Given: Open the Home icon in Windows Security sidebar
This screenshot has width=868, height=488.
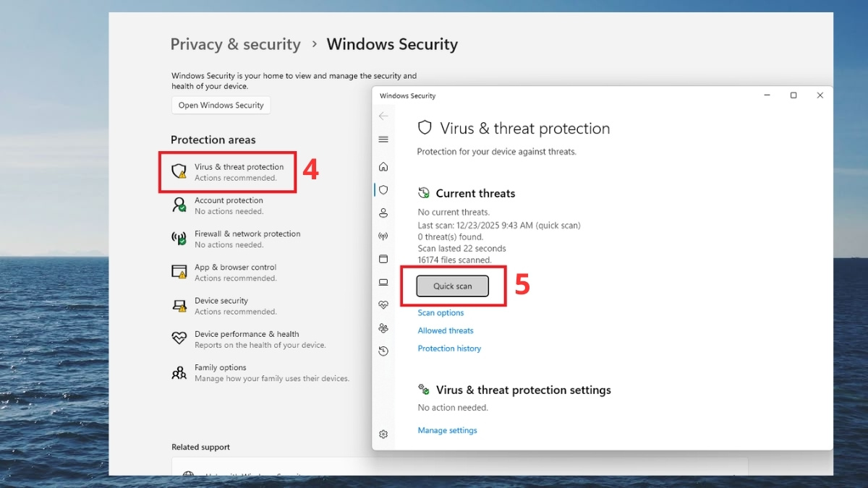Looking at the screenshot, I should (x=383, y=167).
